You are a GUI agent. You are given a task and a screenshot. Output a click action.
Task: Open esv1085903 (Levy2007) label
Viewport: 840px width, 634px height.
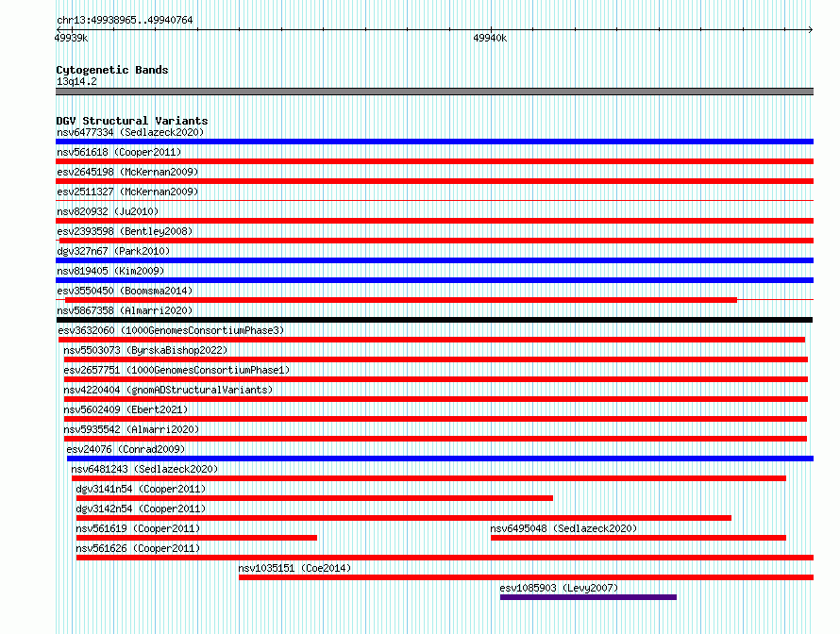tap(559, 588)
